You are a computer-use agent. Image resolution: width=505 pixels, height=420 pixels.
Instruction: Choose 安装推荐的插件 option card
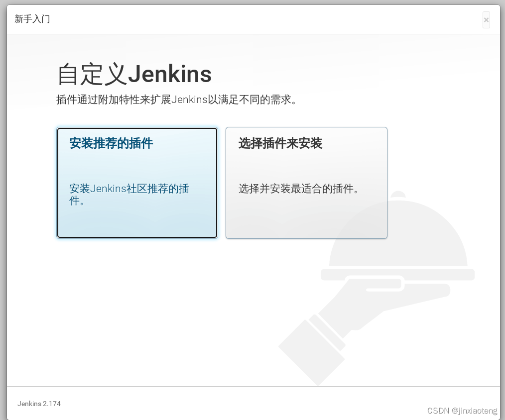pos(137,183)
